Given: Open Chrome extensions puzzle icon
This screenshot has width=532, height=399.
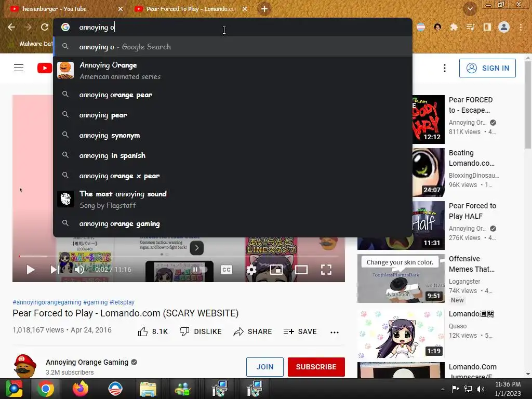Looking at the screenshot, I should point(454,27).
